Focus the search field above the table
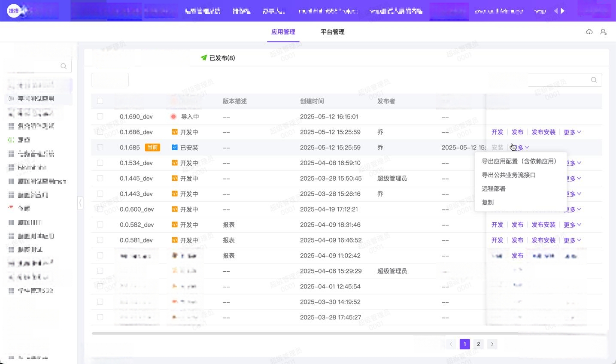 pos(565,80)
